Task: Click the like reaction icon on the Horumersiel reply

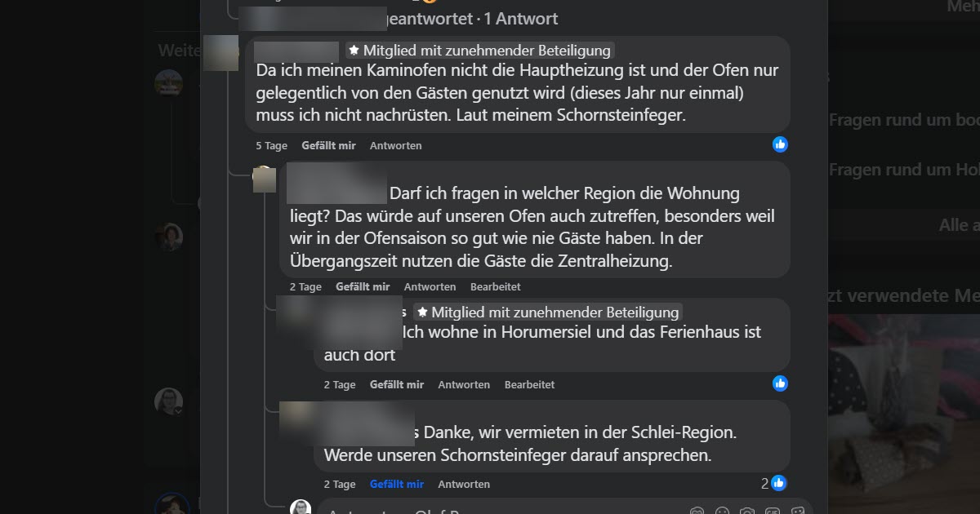Action: [x=780, y=383]
